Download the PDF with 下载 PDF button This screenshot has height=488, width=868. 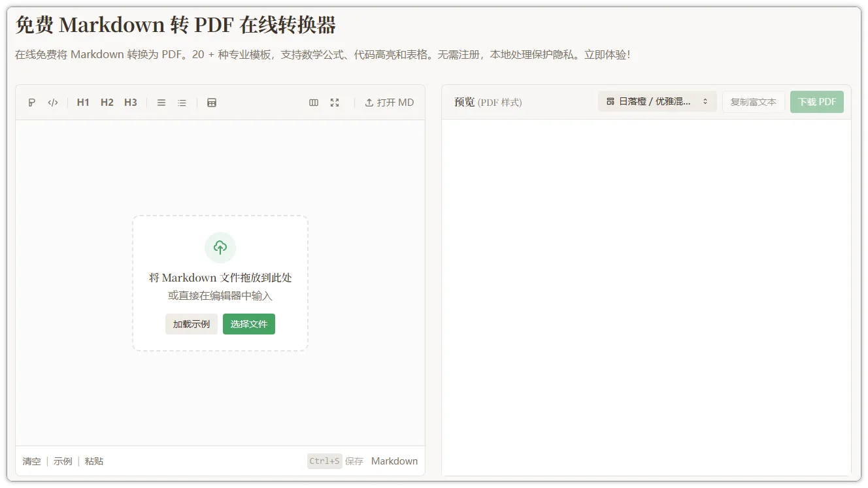pos(816,101)
